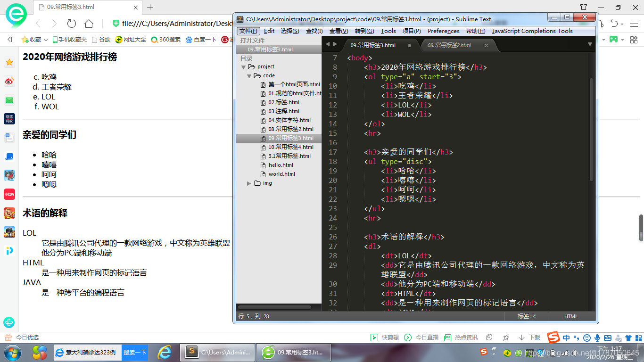The image size is (644, 362).
Task: Open the Sublime Edit menu
Action: [x=269, y=31]
